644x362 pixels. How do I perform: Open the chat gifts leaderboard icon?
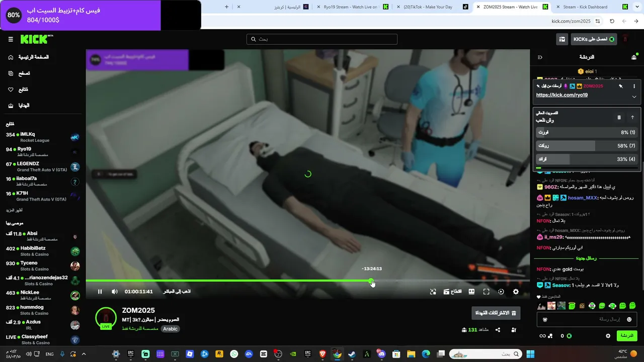tap(634, 57)
